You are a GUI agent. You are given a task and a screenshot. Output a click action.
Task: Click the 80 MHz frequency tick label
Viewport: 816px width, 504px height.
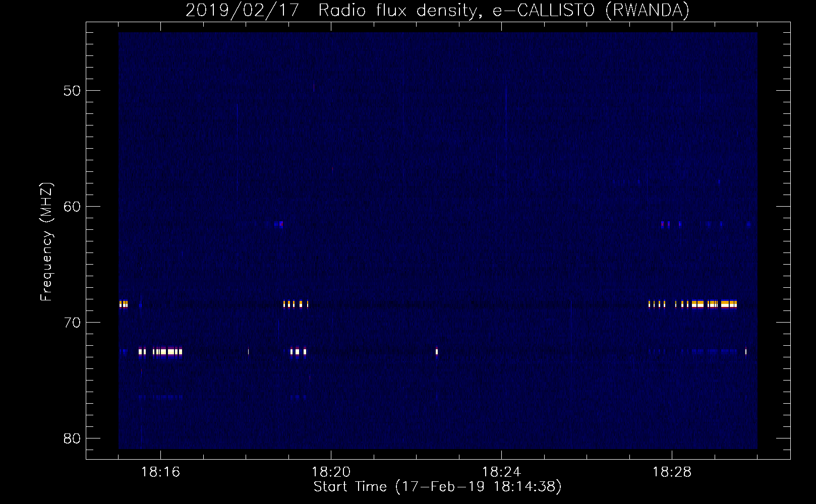[72, 438]
